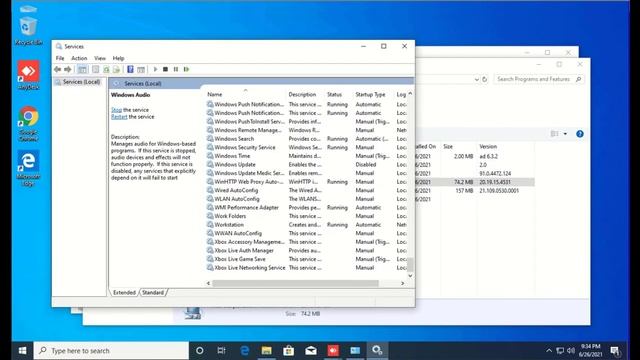
Task: Select the WLAN AutoConfig service row
Action: (306, 199)
